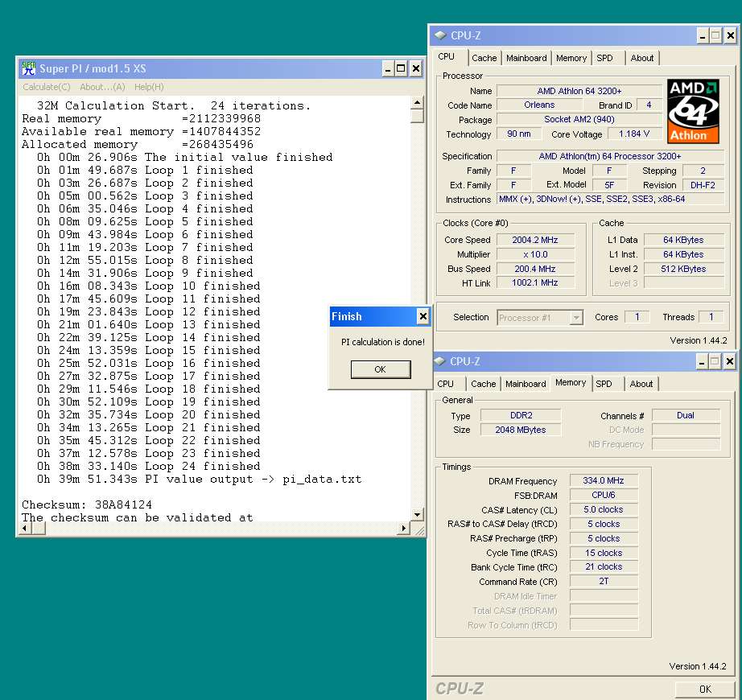
Task: Click the 'Checksum: 38A84124' line in Super PI
Action: (87, 504)
